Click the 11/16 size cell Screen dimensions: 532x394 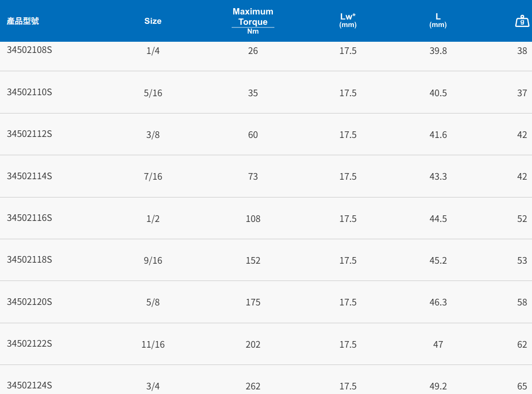tap(153, 345)
